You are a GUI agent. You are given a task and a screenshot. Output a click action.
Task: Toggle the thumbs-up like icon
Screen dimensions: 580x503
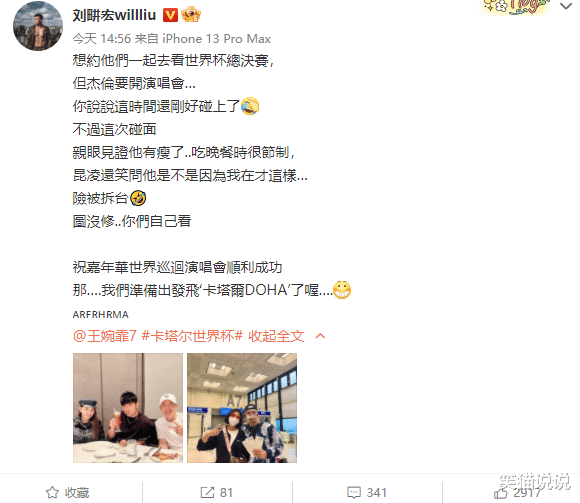tap(500, 492)
